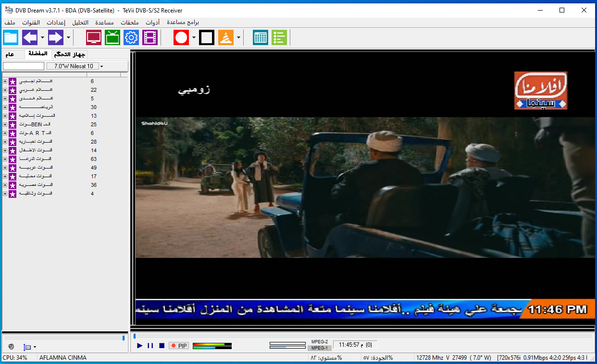
Task: Click the green list toolbar icon
Action: pos(279,37)
